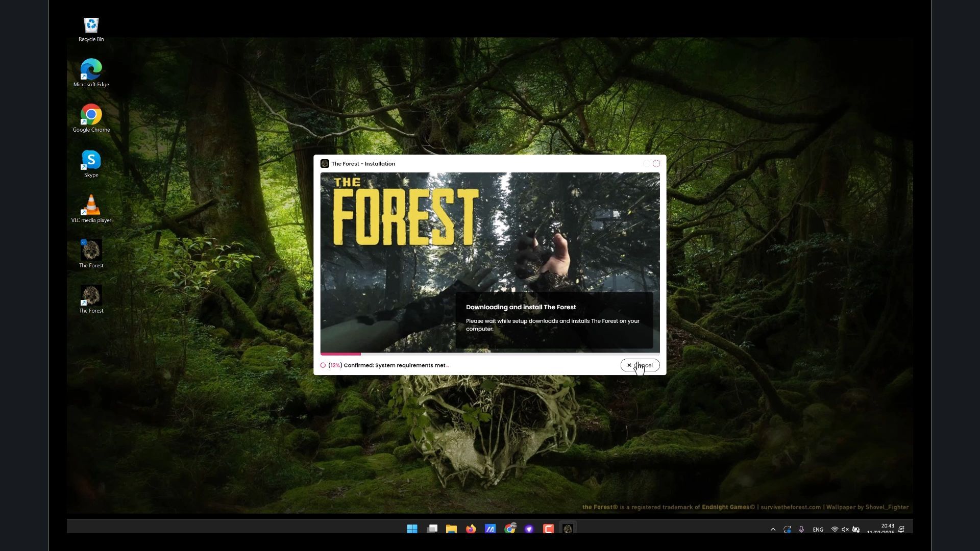Click the 'Confirmed: System requirements met' status text

tap(395, 365)
